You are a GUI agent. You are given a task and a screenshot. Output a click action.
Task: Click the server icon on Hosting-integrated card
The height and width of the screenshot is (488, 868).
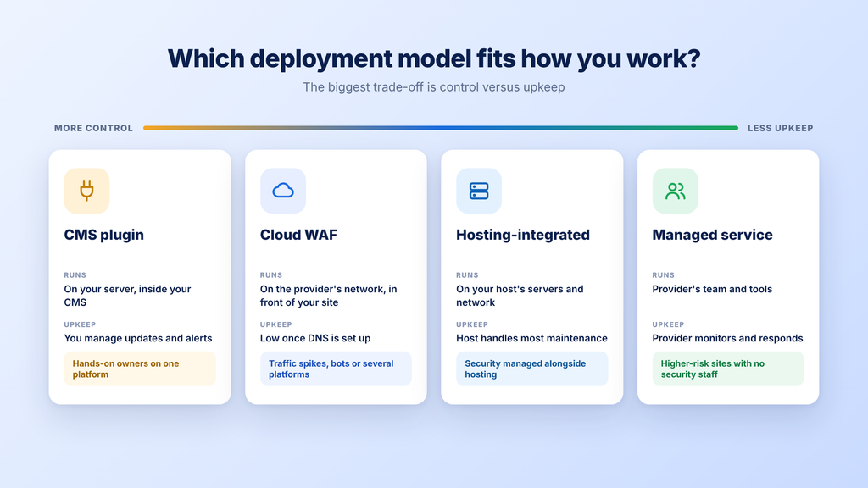point(479,191)
